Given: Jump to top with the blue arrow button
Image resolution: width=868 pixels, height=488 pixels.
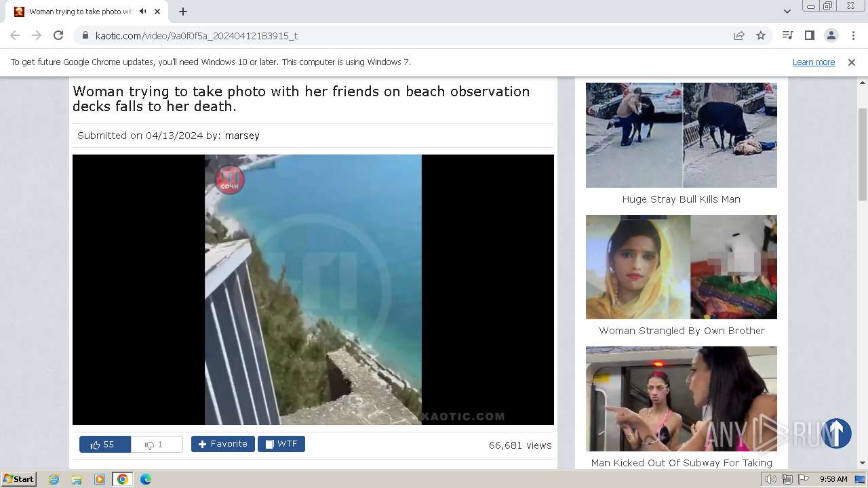Looking at the screenshot, I should pos(836,433).
